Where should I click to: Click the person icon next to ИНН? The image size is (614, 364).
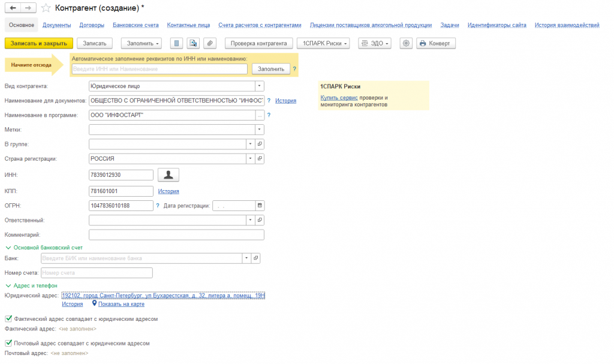pyautogui.click(x=168, y=175)
